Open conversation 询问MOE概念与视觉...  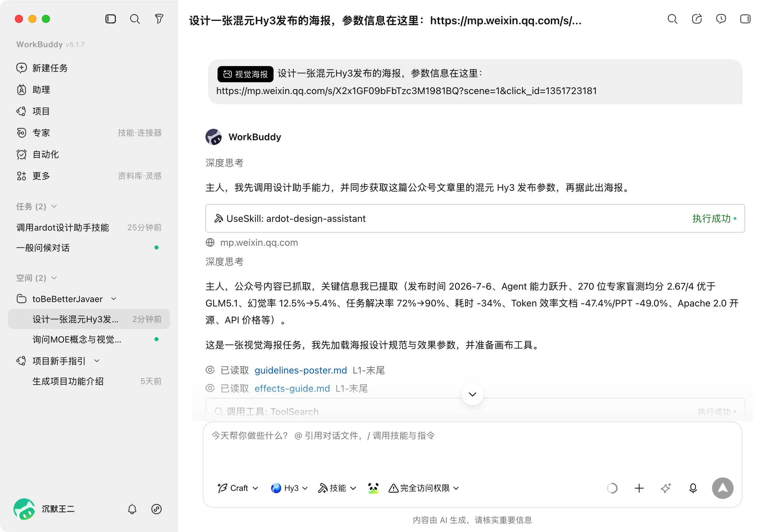pos(89,339)
